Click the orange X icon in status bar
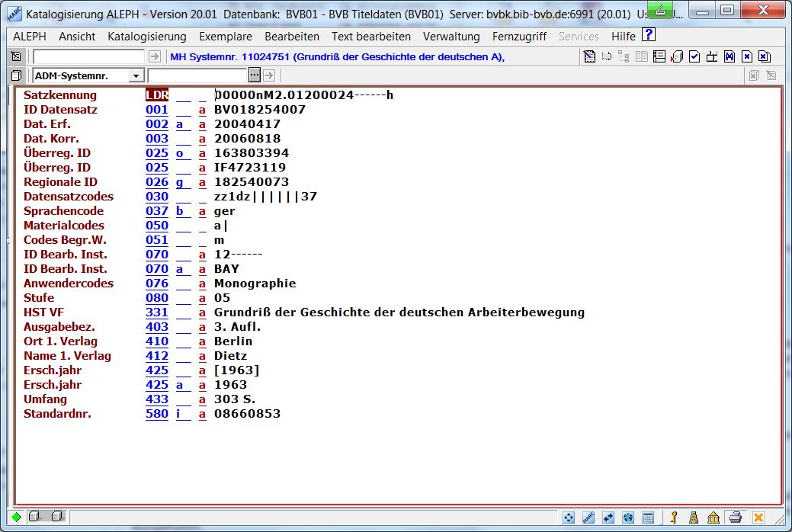This screenshot has height=532, width=792. click(758, 518)
